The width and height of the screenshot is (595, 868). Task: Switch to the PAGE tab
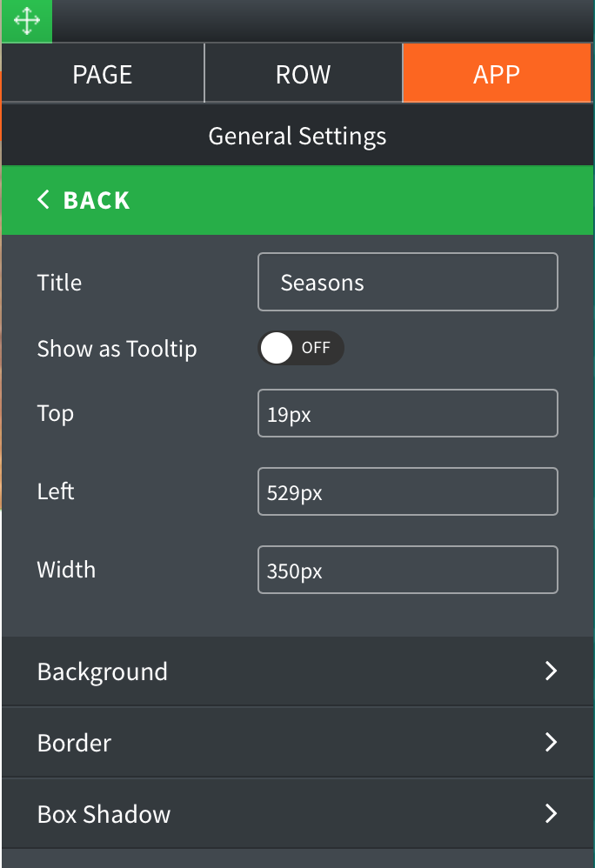click(x=103, y=75)
